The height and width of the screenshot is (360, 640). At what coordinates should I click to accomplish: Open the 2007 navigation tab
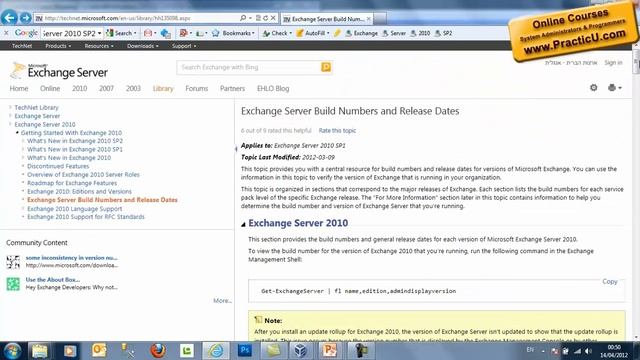tap(106, 88)
